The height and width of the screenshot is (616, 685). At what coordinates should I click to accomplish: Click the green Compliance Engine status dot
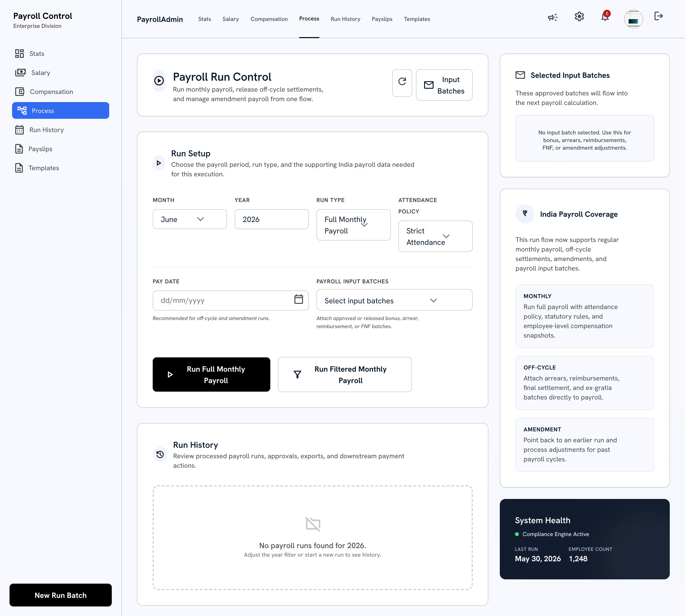pyautogui.click(x=517, y=534)
